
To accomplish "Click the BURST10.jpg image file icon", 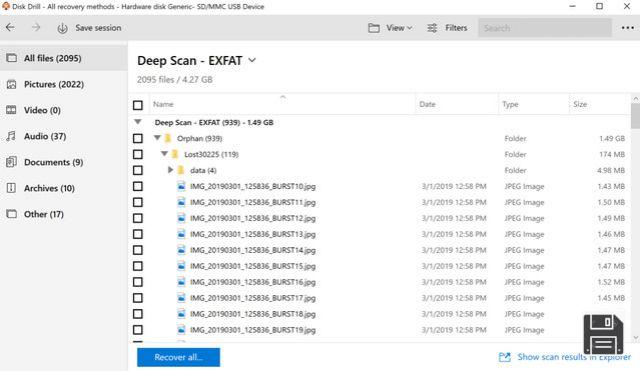I will [181, 186].
